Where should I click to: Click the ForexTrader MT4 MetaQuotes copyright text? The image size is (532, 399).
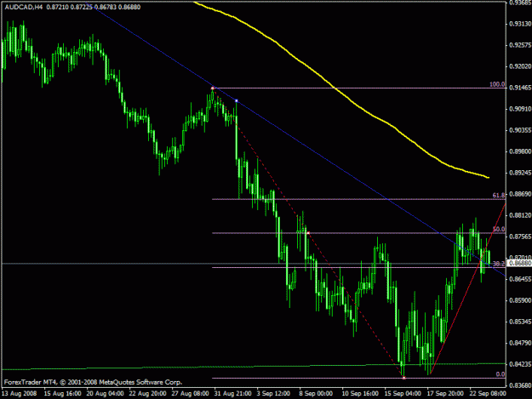point(94,382)
